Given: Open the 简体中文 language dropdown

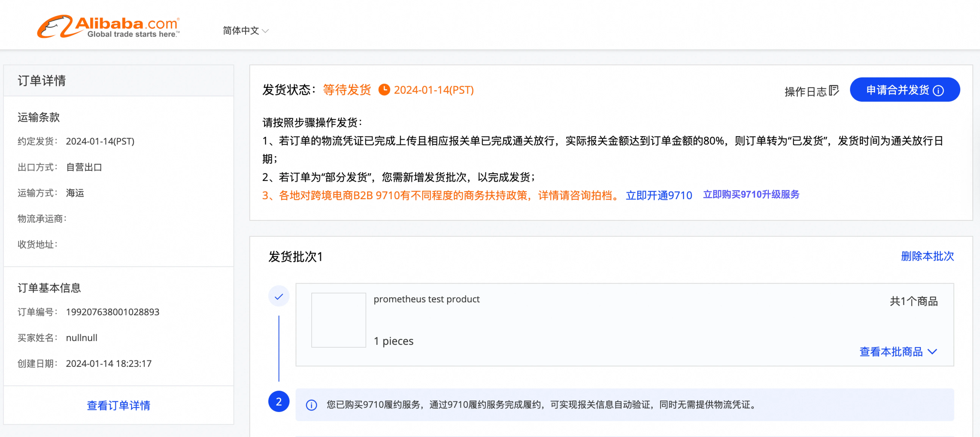Looking at the screenshot, I should pos(245,31).
